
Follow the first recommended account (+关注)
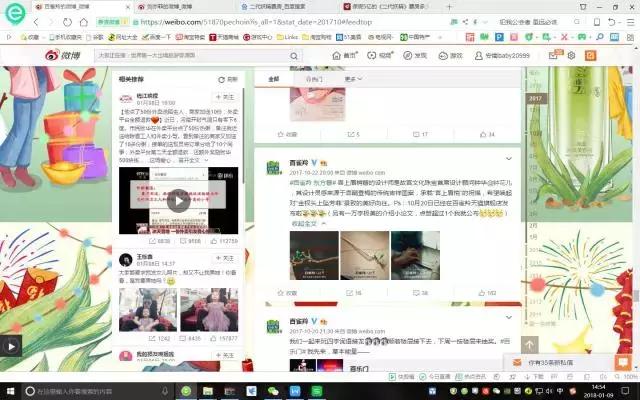pos(225,97)
